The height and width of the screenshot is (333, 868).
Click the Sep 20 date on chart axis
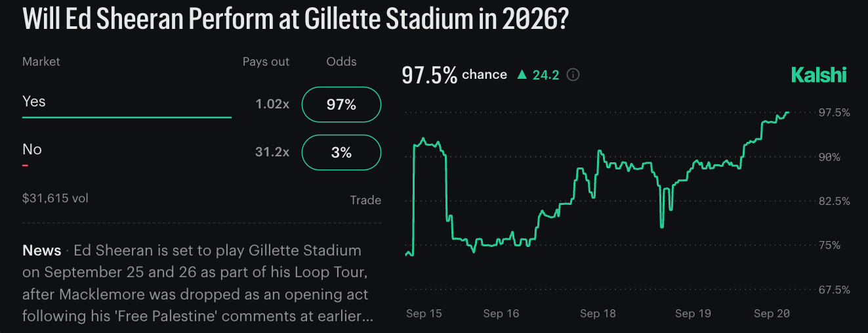(x=772, y=314)
